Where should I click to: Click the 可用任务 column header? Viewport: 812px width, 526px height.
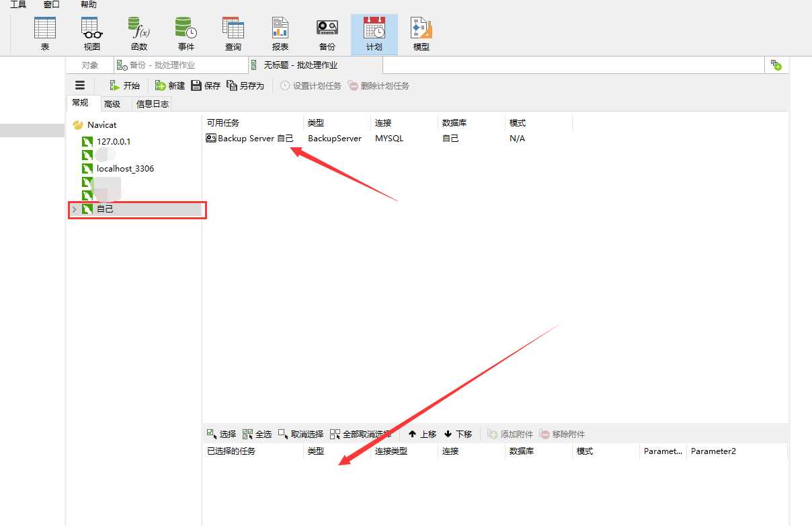253,123
